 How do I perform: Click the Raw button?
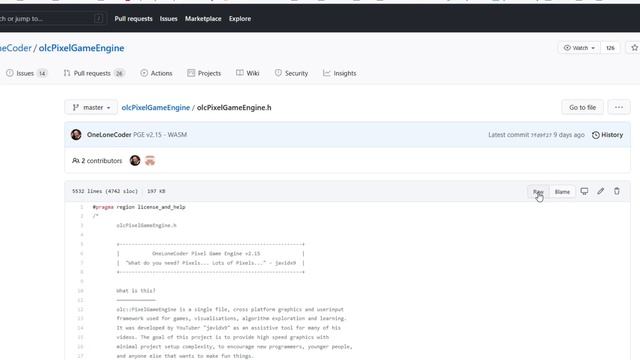click(538, 192)
